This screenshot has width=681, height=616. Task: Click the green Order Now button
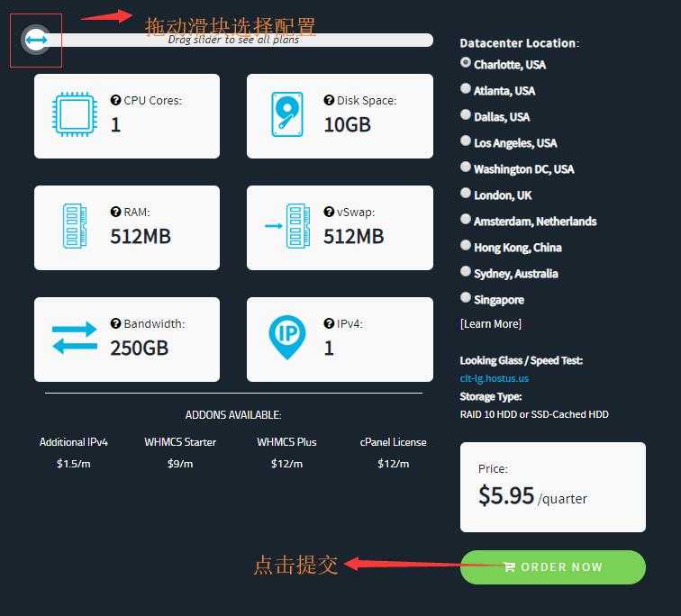[x=553, y=567]
